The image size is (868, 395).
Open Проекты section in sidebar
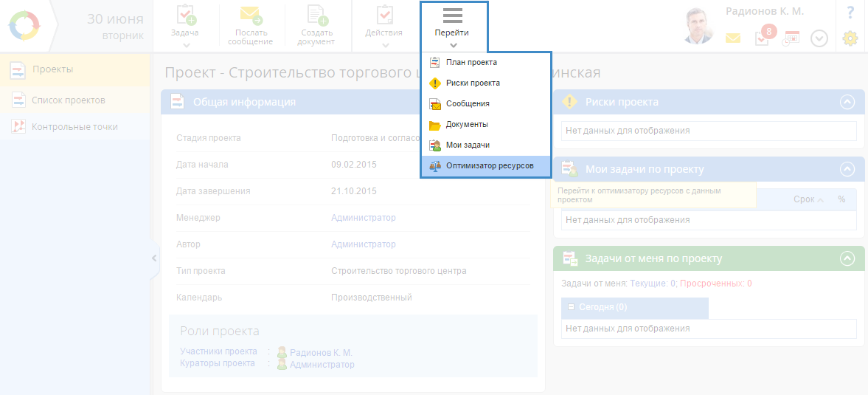pos(74,69)
